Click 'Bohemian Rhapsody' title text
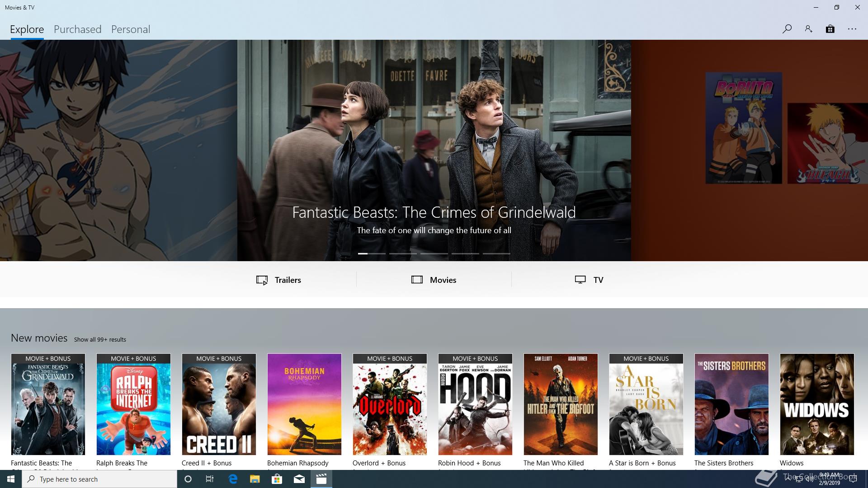The width and height of the screenshot is (868, 488). (298, 463)
